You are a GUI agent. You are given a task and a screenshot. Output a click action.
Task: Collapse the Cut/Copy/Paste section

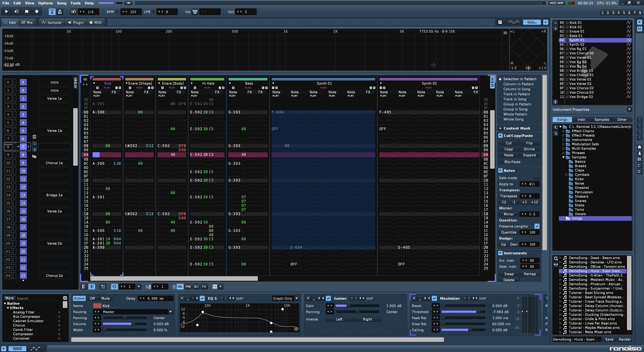(x=500, y=136)
